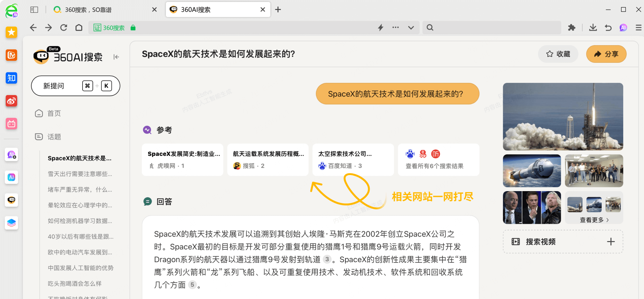This screenshot has width=644, height=299.
Task: Open the layered stack sidebar app icon
Action: coord(12,223)
